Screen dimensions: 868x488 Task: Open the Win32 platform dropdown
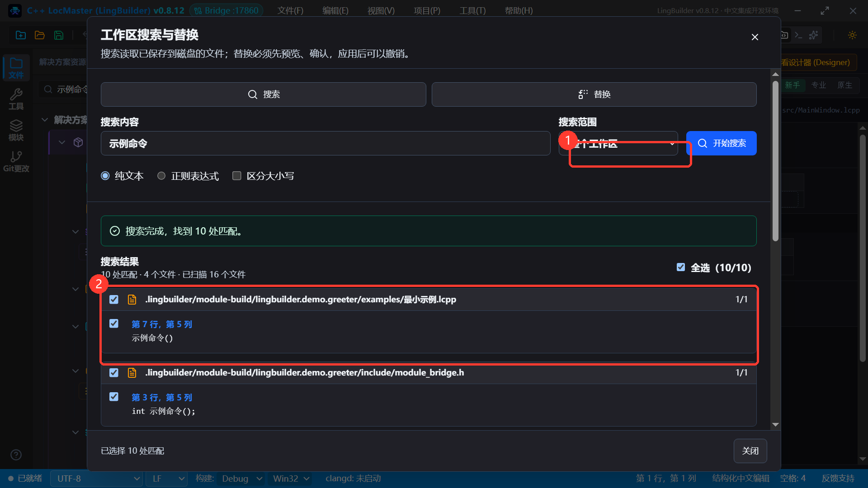coord(291,479)
